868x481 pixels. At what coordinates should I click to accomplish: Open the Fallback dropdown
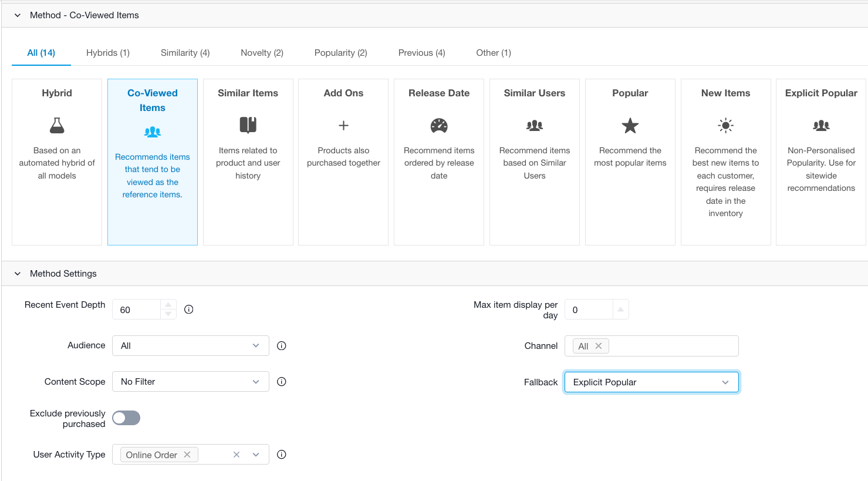coord(651,382)
